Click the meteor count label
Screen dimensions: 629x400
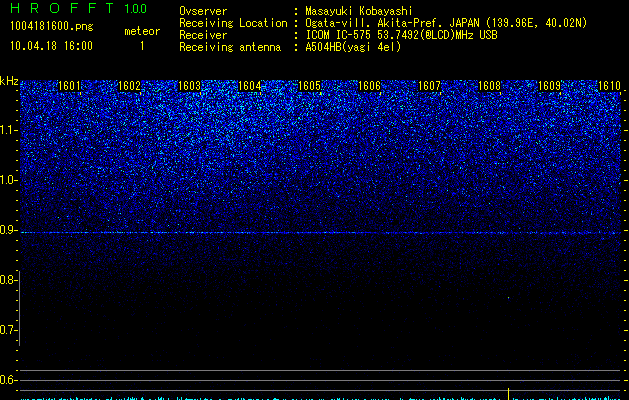(x=142, y=31)
